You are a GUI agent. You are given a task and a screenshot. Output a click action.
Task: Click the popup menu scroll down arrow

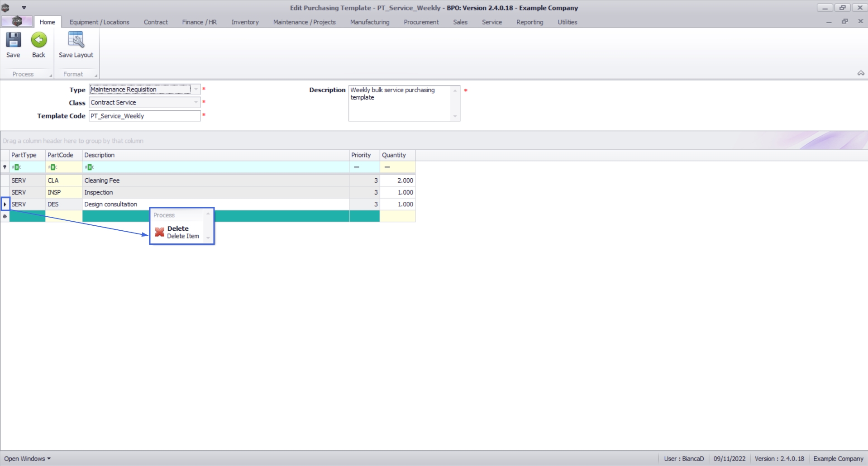point(208,238)
